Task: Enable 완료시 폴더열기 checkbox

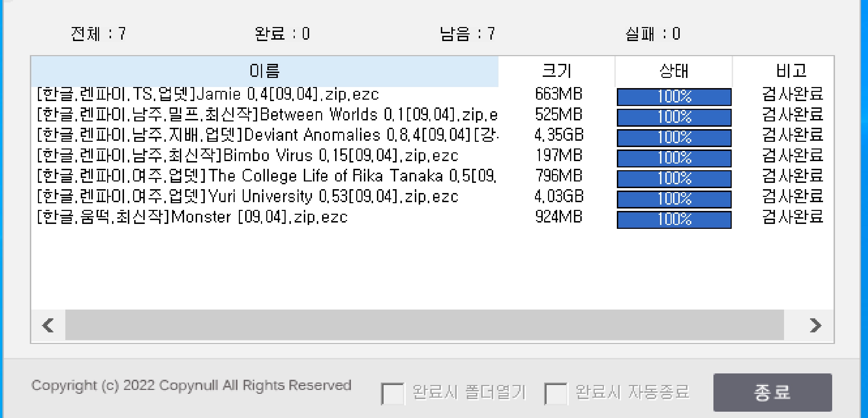Action: pos(392,394)
